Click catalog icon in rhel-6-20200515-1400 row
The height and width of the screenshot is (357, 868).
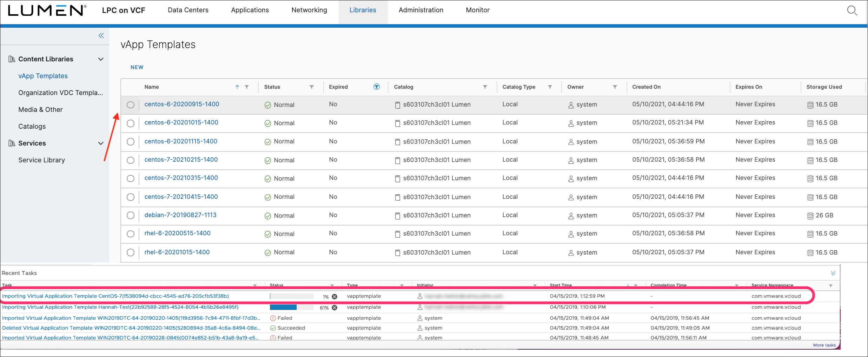[x=398, y=234]
